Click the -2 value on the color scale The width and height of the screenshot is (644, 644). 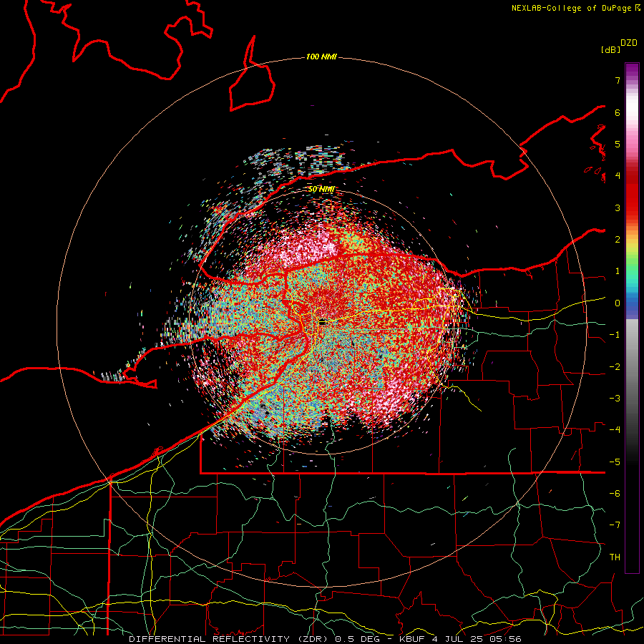[615, 366]
